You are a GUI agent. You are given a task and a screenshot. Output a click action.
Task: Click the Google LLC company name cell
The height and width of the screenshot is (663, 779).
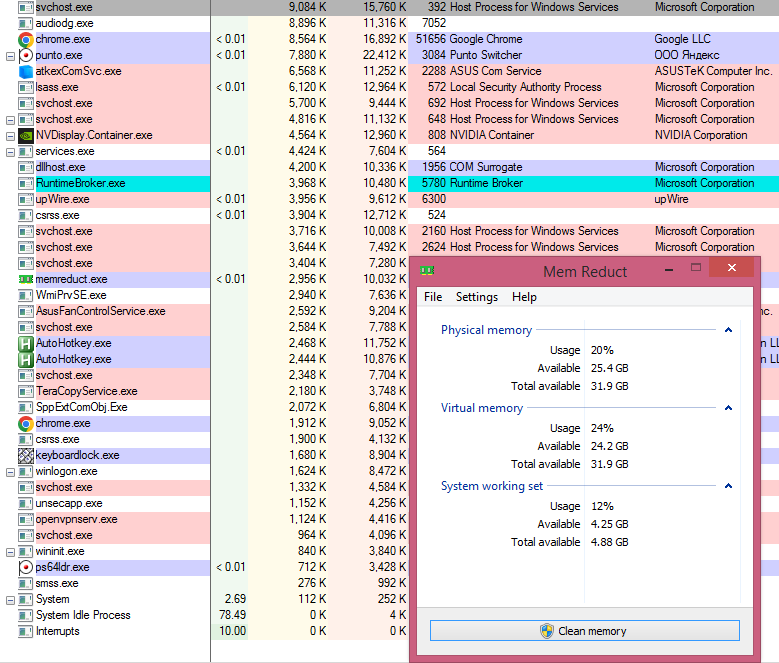(x=682, y=39)
